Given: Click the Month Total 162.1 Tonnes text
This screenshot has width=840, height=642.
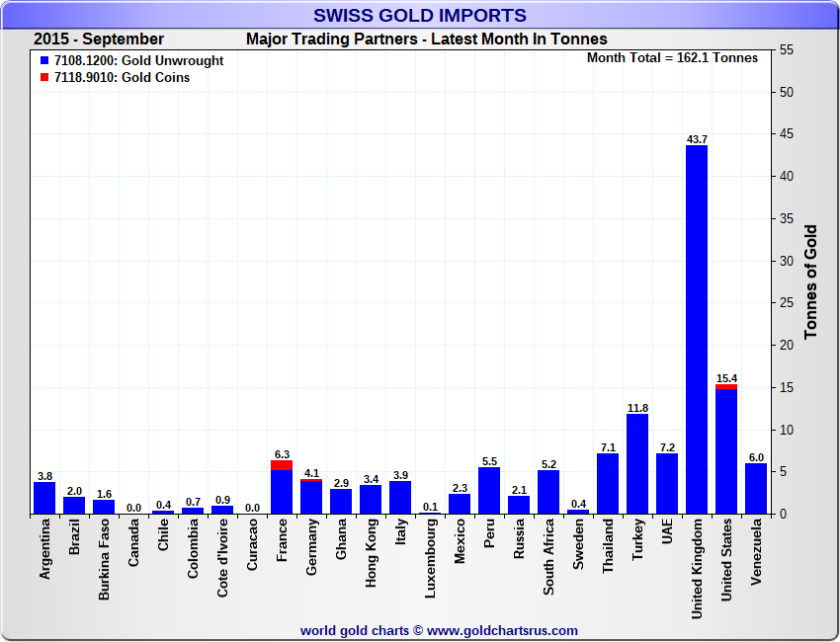Looking at the screenshot, I should 672,58.
